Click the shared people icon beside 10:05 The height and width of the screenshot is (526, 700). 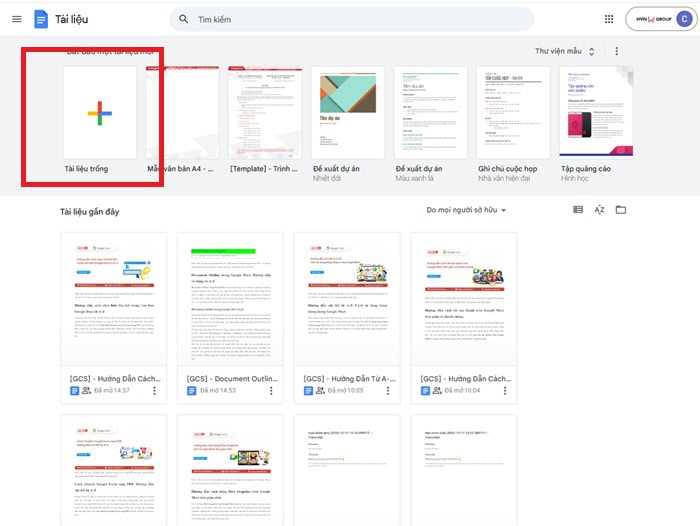pos(320,390)
